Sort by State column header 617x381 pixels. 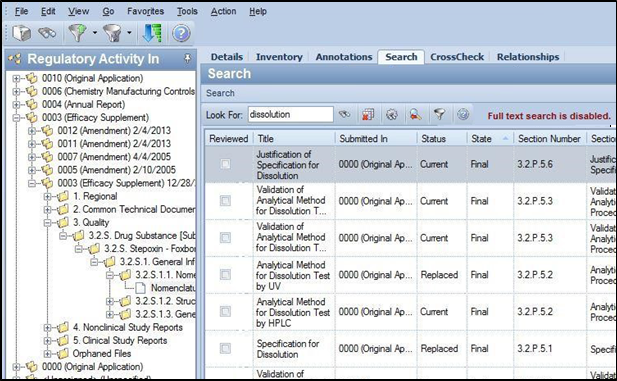[x=490, y=139]
